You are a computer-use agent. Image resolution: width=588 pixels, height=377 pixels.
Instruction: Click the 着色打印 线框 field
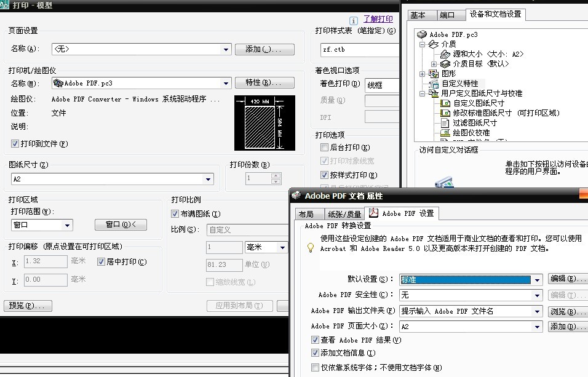pyautogui.click(x=382, y=85)
